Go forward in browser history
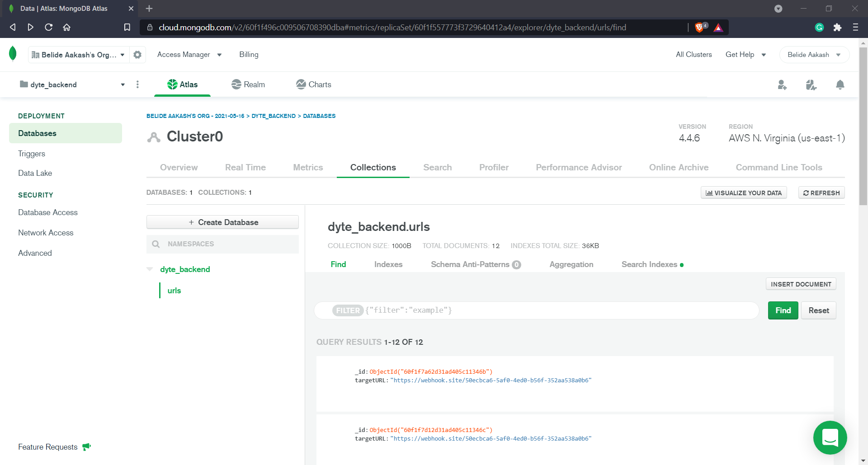The height and width of the screenshot is (465, 868). [x=30, y=27]
